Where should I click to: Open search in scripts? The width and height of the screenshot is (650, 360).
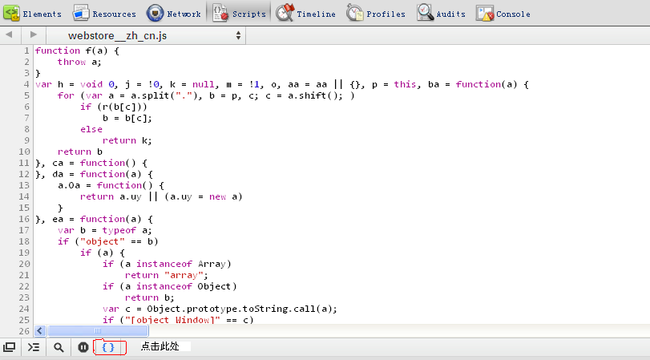(58, 347)
